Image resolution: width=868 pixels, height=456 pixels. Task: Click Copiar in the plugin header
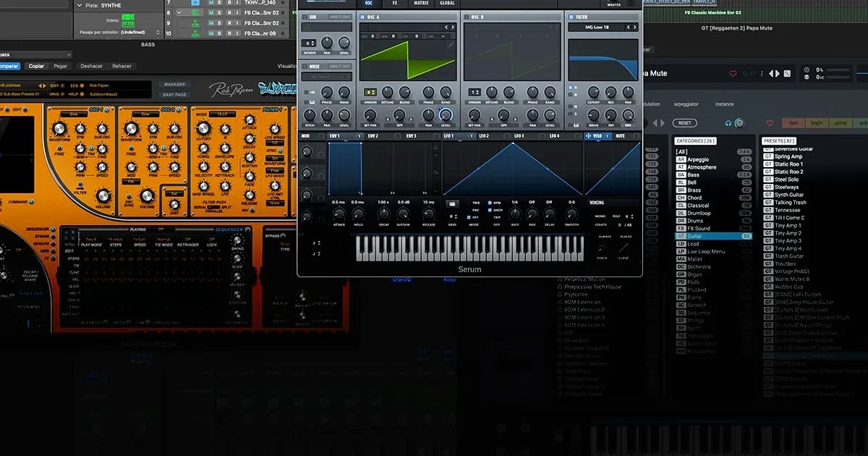(x=36, y=66)
